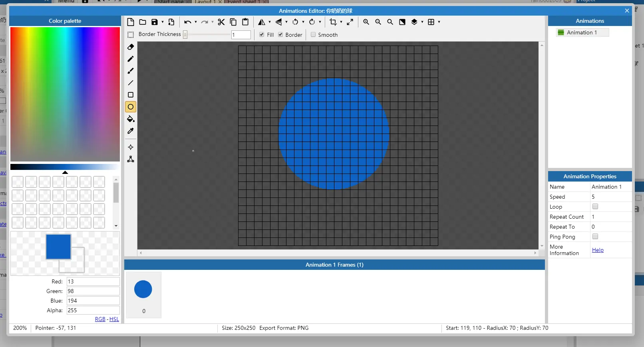Expand the Redo history dropdown arrow
Viewport: 644px width, 347px height.
click(213, 22)
